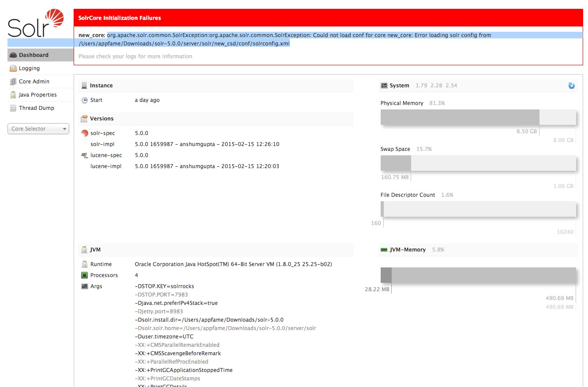Click -XX:+CMSScavengeBeforeRemark argument
The width and height of the screenshot is (588, 387).
click(178, 353)
